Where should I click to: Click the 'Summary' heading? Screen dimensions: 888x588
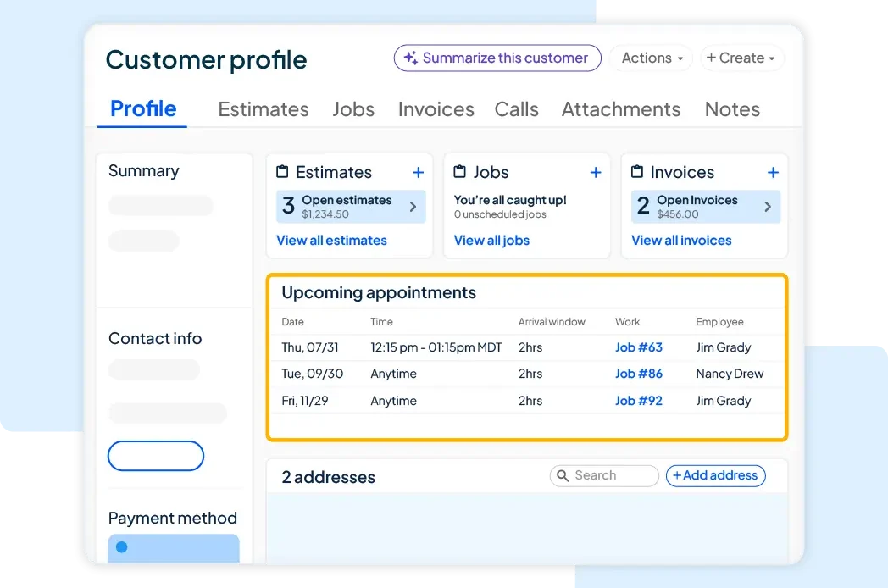point(144,171)
